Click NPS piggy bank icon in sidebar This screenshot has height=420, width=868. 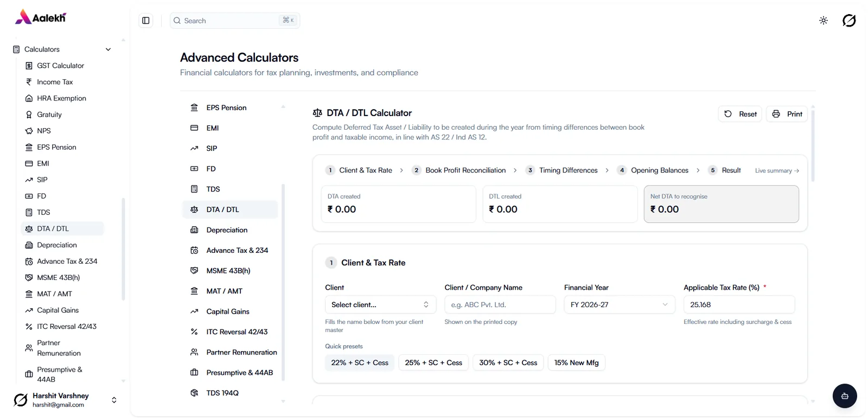pyautogui.click(x=29, y=131)
